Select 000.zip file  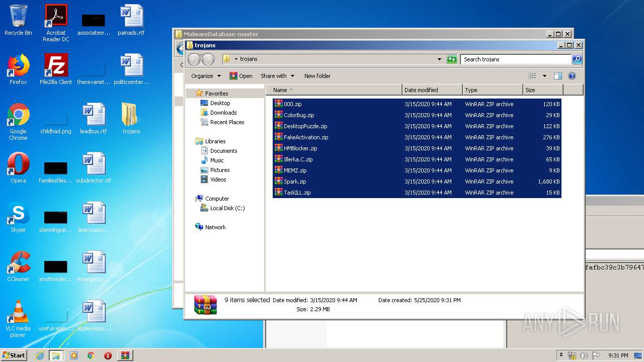click(x=417, y=104)
